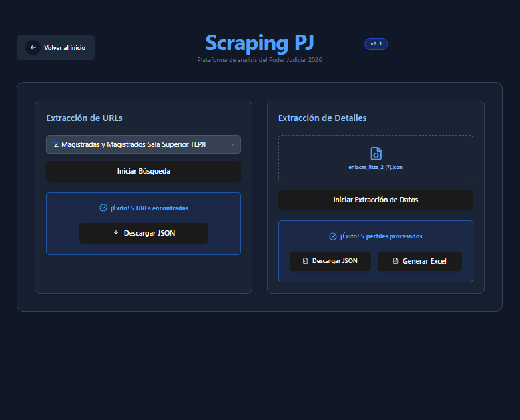Click the Scraping PJ title

point(259,43)
